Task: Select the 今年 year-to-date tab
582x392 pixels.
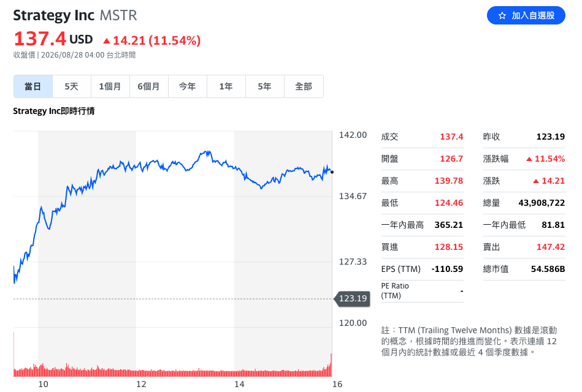Action: [188, 86]
